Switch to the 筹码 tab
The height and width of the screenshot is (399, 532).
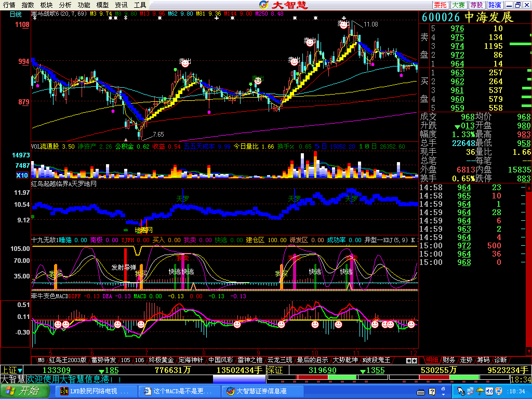point(484,360)
